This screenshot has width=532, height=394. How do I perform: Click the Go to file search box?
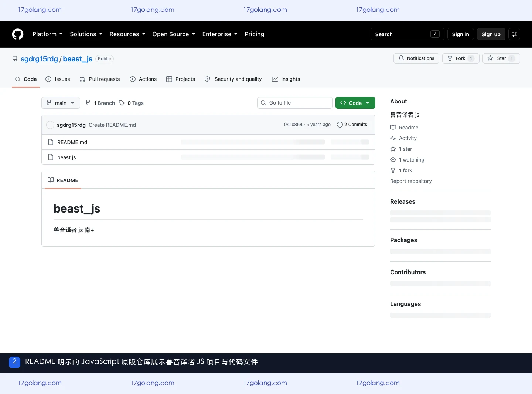295,103
